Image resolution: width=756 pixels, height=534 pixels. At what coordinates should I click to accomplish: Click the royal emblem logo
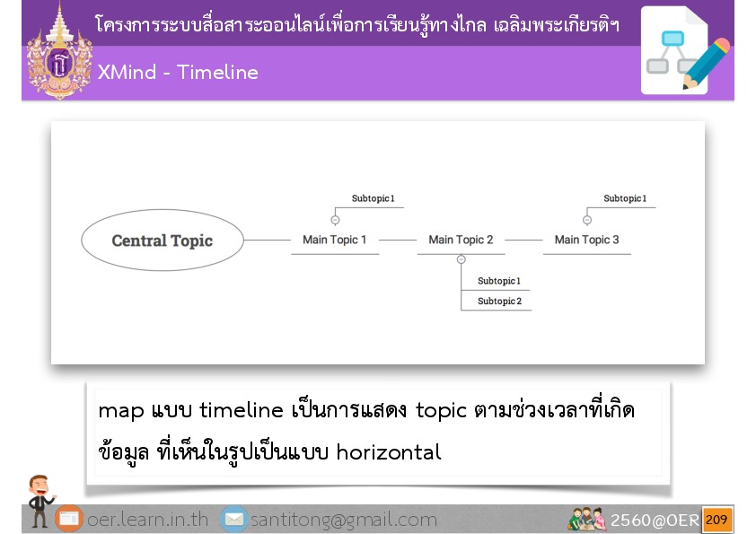point(60,51)
